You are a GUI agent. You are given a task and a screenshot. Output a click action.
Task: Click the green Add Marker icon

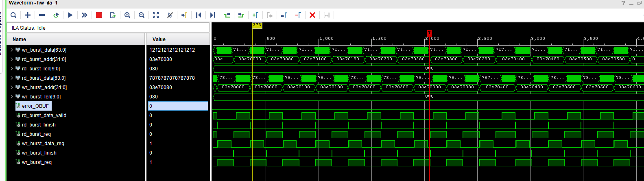pos(255,15)
